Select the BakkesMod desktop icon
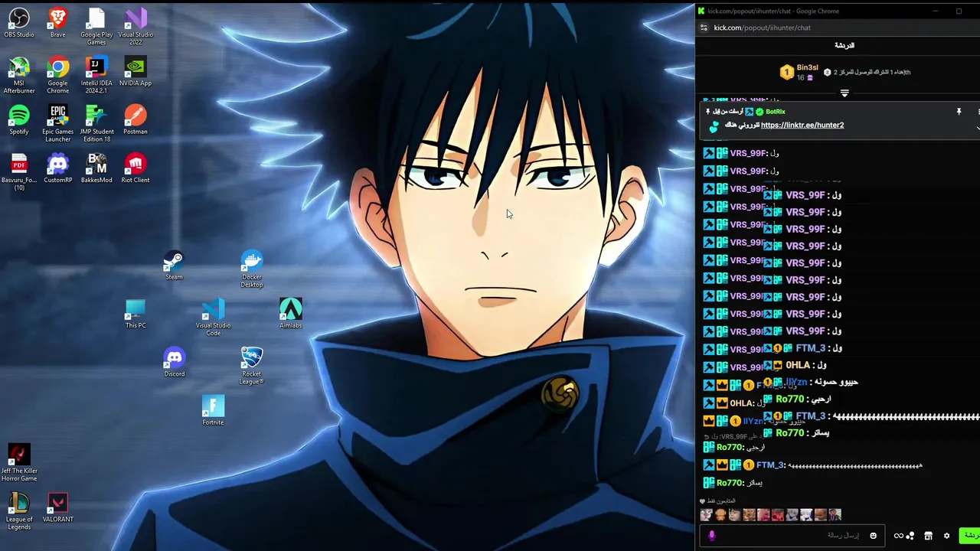Viewport: 980px width, 551px height. (96, 168)
